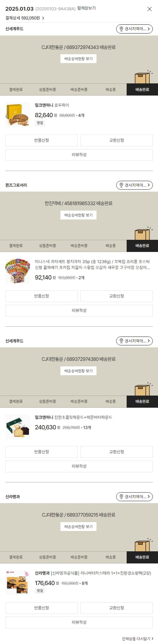Select 배송중 step in 퀸즈그로서리 order

(x=111, y=246)
